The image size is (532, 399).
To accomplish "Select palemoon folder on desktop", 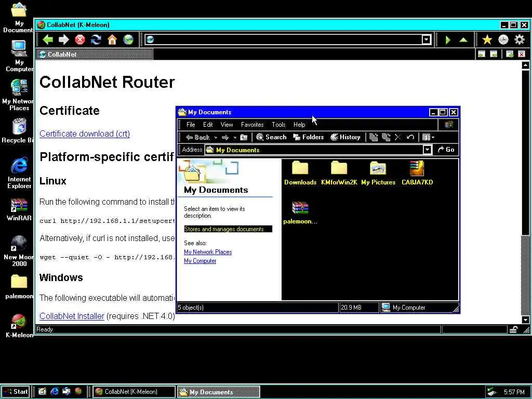I will [19, 287].
